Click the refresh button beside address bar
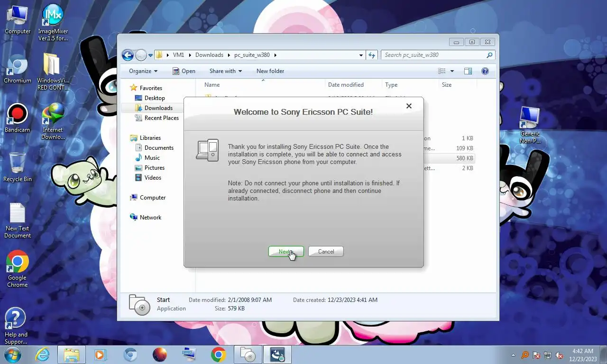This screenshot has height=364, width=607. coord(372,55)
